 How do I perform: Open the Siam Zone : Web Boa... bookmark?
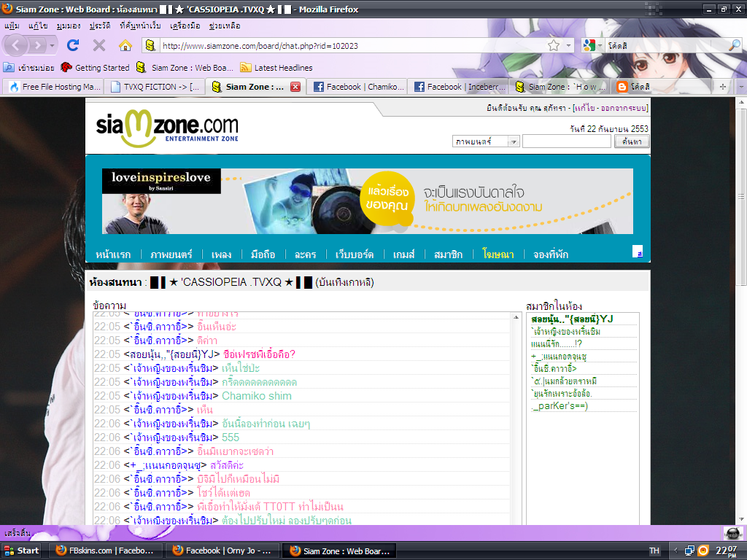click(185, 68)
